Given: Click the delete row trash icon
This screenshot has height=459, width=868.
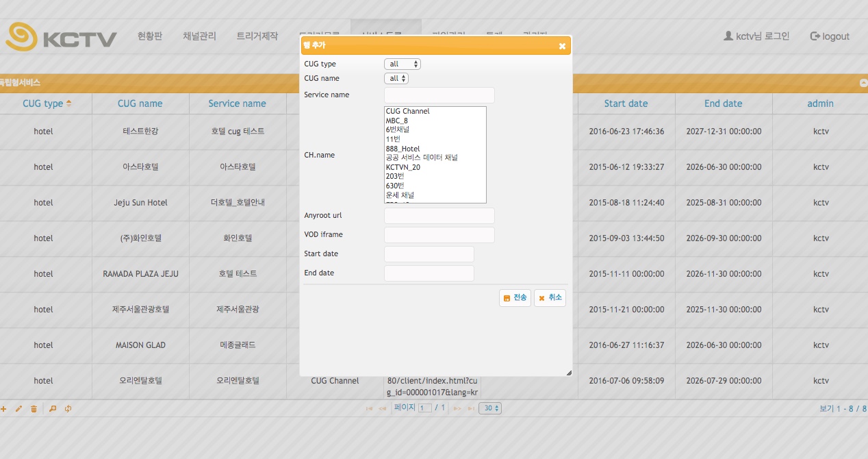Looking at the screenshot, I should 34,409.
